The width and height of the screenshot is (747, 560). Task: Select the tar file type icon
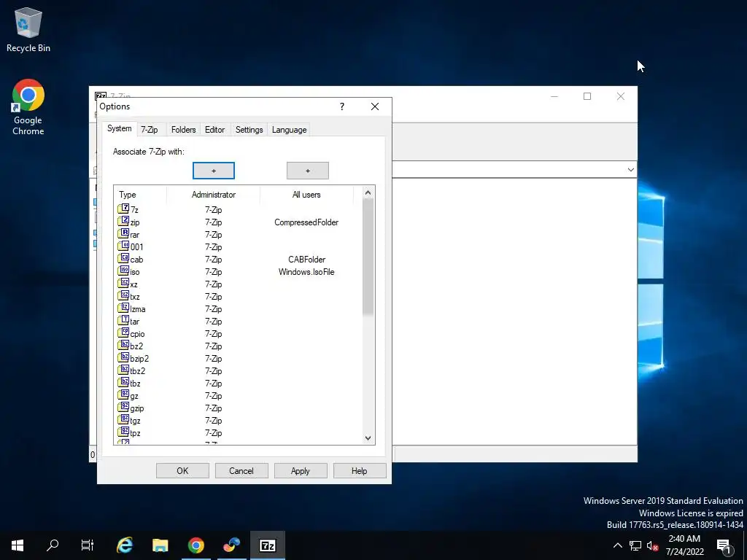(x=123, y=320)
